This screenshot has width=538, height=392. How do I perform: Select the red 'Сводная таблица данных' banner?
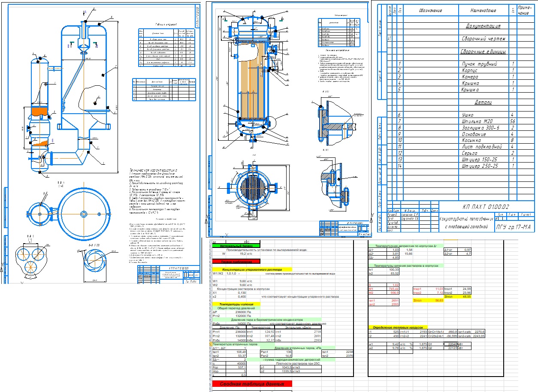pos(252,384)
